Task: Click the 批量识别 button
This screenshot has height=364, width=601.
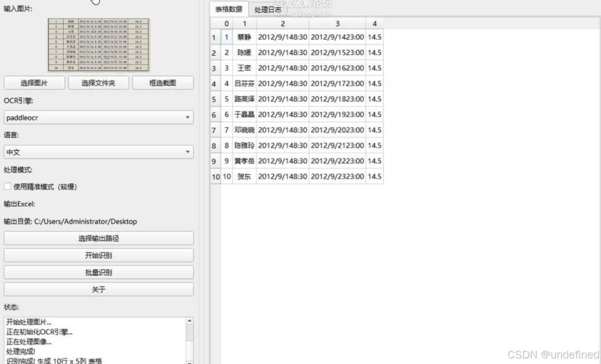Action: pyautogui.click(x=98, y=272)
